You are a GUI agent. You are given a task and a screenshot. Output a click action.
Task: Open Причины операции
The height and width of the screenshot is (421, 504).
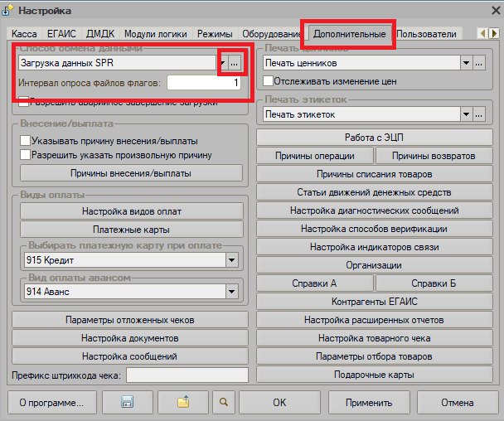[315, 156]
